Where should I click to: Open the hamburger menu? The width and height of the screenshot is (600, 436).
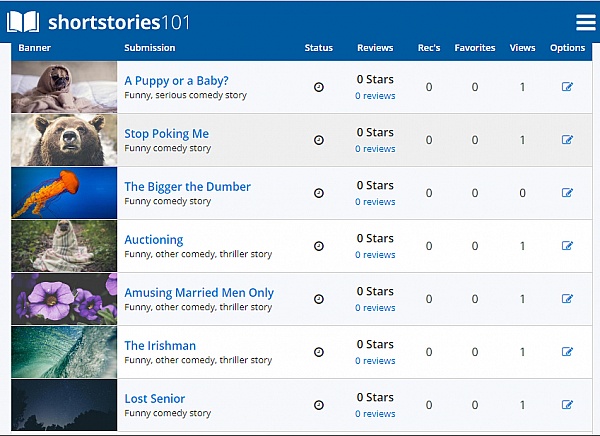[x=585, y=23]
